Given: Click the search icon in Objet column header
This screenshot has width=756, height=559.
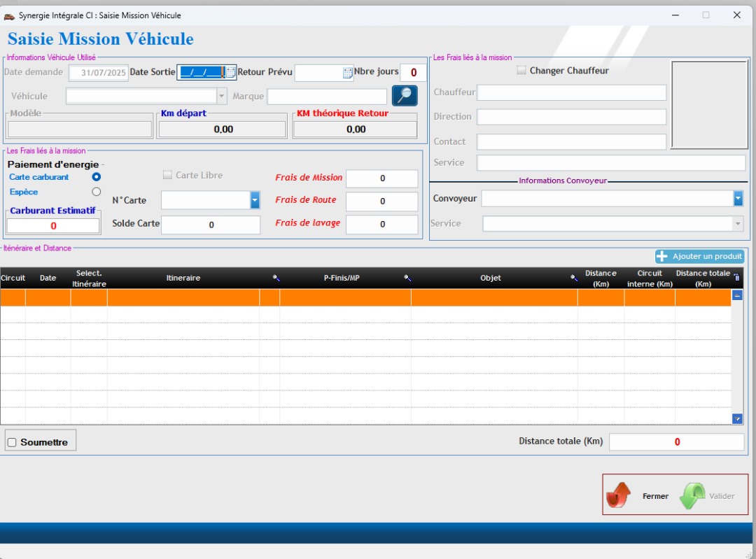Looking at the screenshot, I should pos(573,278).
